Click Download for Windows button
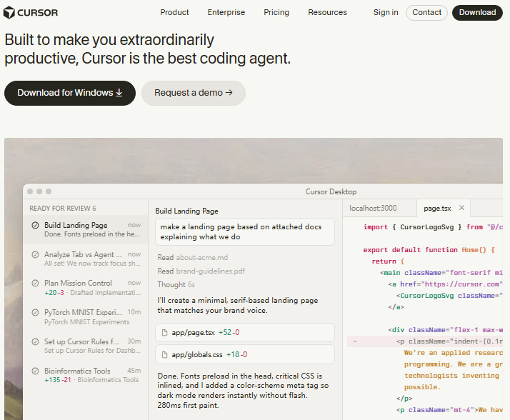 coord(70,93)
